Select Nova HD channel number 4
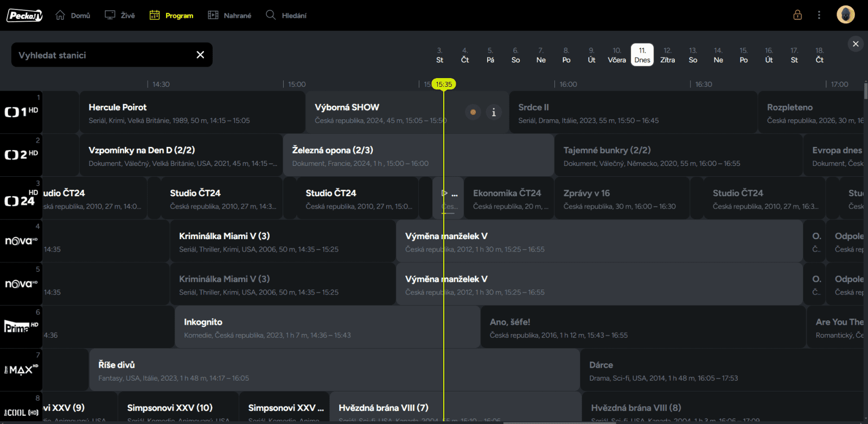 (21, 241)
